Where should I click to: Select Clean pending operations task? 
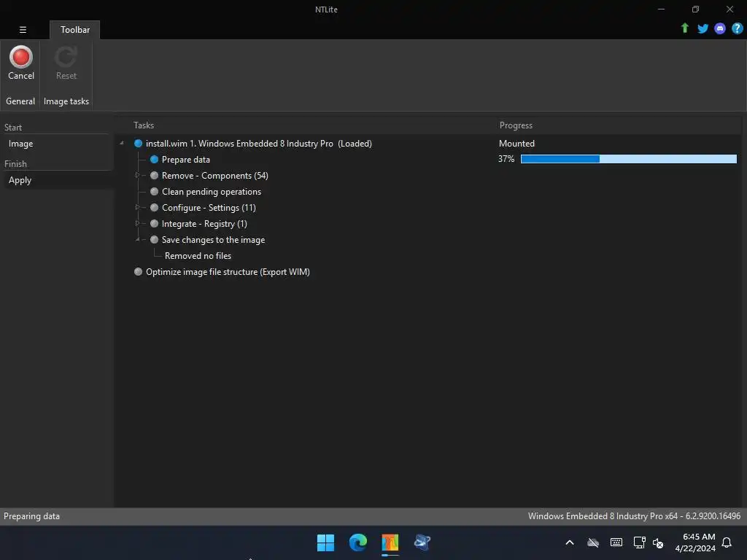(x=212, y=192)
